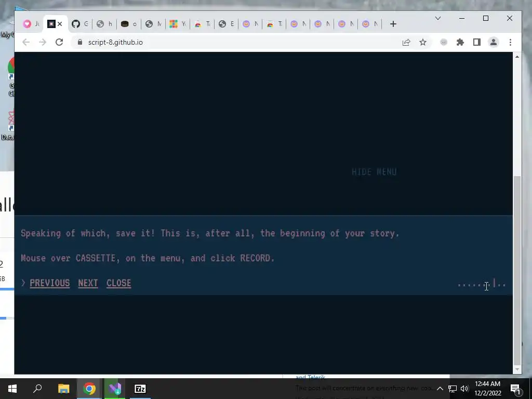The image size is (532, 399).
Task: Open the gray extension icon in toolbar
Action: click(444, 42)
